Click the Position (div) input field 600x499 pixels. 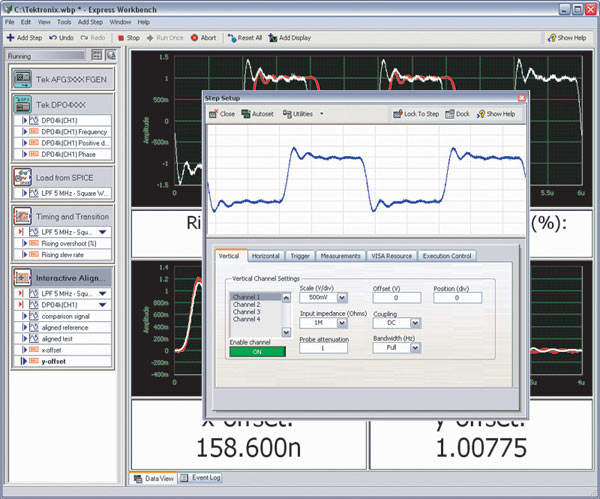click(x=457, y=297)
